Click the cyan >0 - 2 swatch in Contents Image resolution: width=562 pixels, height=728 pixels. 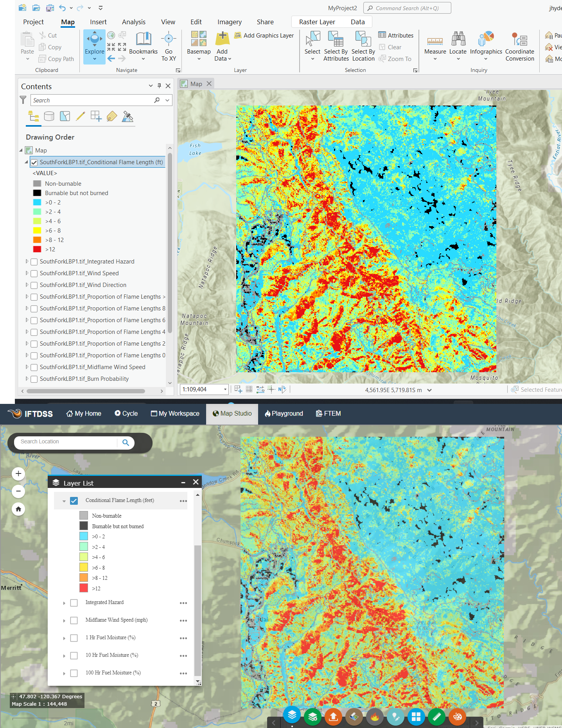(x=37, y=202)
